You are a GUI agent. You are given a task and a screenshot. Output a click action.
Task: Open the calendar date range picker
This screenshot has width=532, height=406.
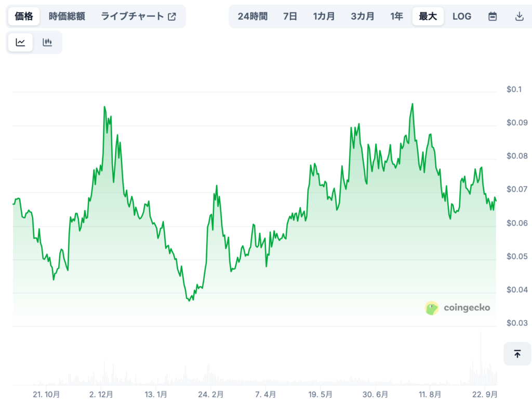[x=493, y=16]
